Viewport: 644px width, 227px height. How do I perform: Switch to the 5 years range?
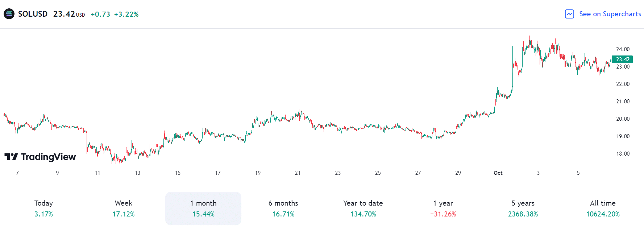[523, 209]
